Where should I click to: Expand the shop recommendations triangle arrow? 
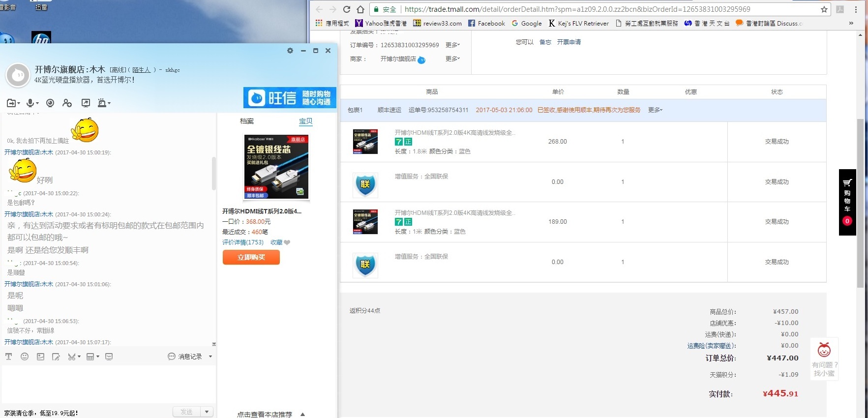coord(303,414)
